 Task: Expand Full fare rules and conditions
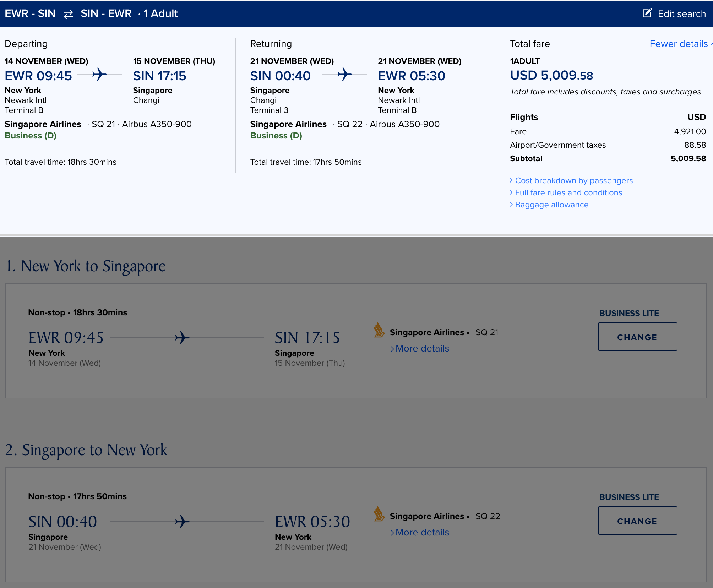(568, 192)
